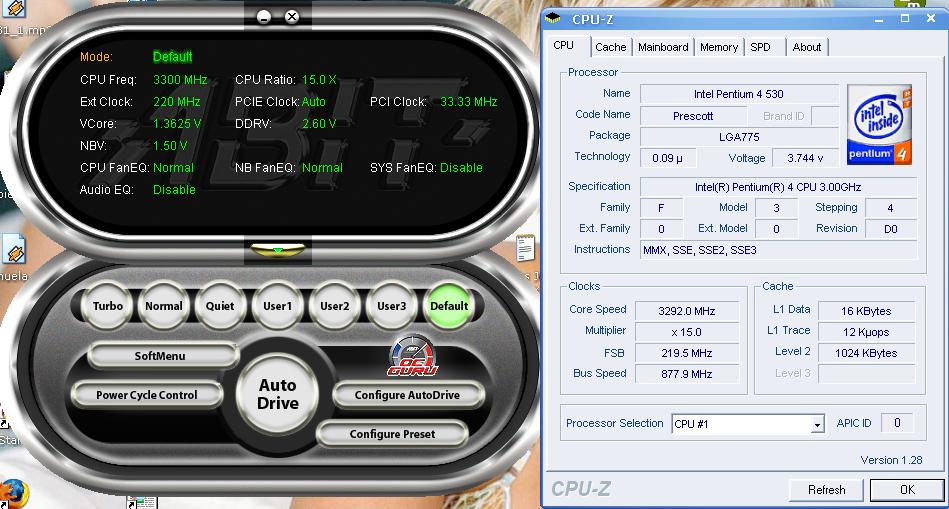Click the D0 revision value
Screen dimensions: 949x509
890,229
